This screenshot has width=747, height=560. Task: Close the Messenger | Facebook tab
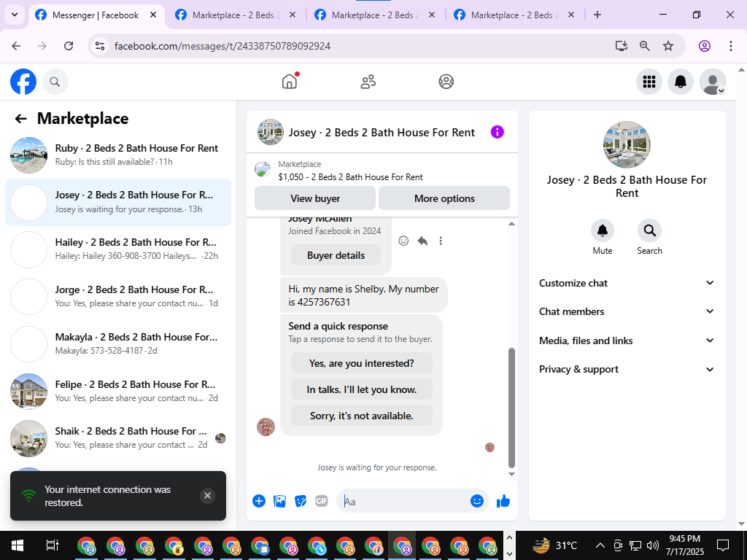pyautogui.click(x=153, y=15)
